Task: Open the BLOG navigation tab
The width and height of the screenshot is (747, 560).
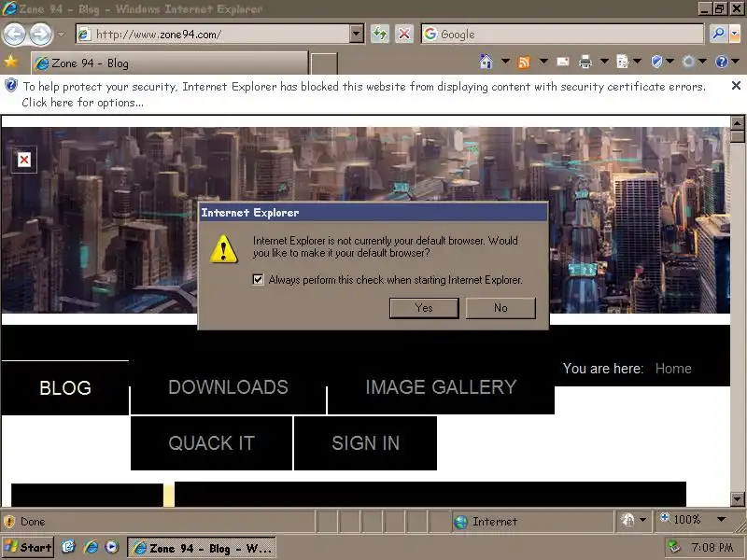Action: click(65, 387)
